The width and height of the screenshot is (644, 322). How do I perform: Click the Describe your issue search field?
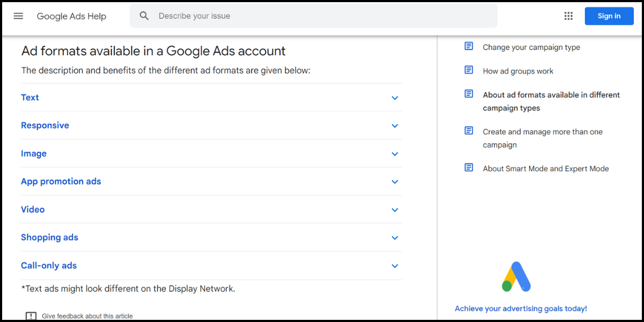[x=268, y=16]
